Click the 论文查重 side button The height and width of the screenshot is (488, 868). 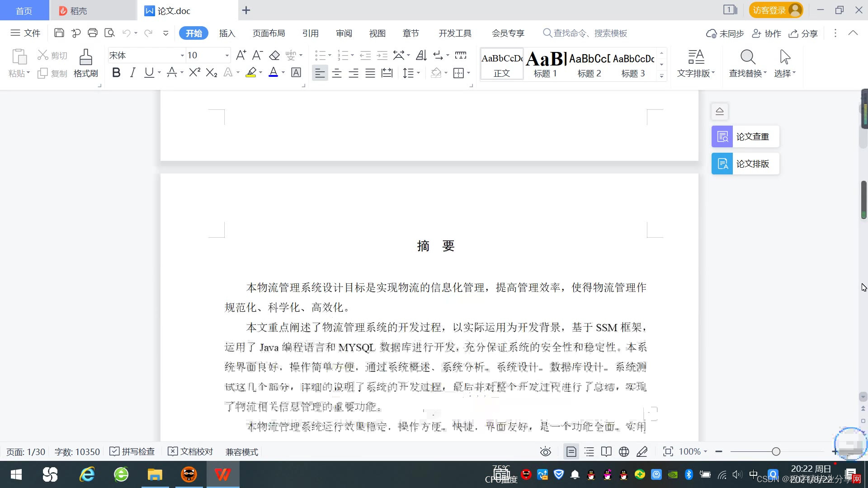point(745,136)
